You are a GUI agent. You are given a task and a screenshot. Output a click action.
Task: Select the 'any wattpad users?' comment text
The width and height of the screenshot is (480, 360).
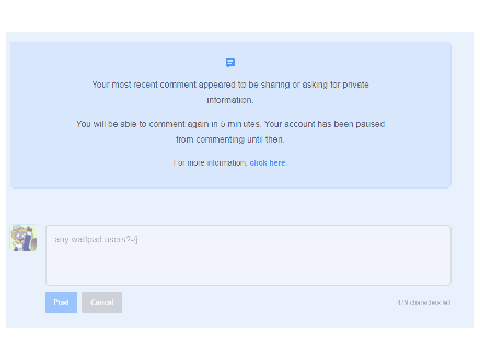click(96, 240)
